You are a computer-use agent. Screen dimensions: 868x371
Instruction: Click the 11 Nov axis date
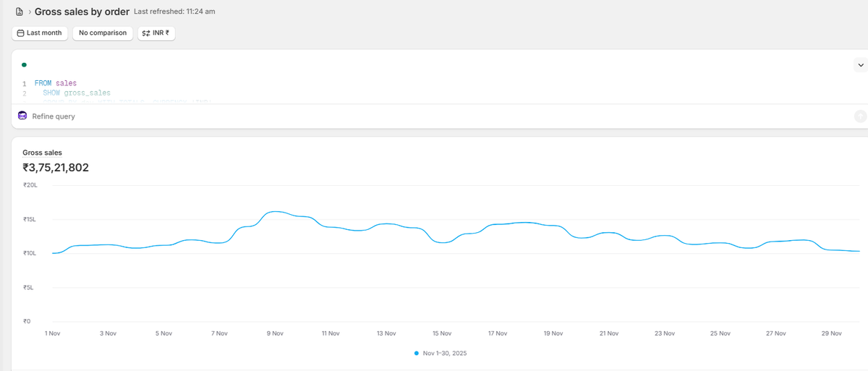(x=331, y=333)
